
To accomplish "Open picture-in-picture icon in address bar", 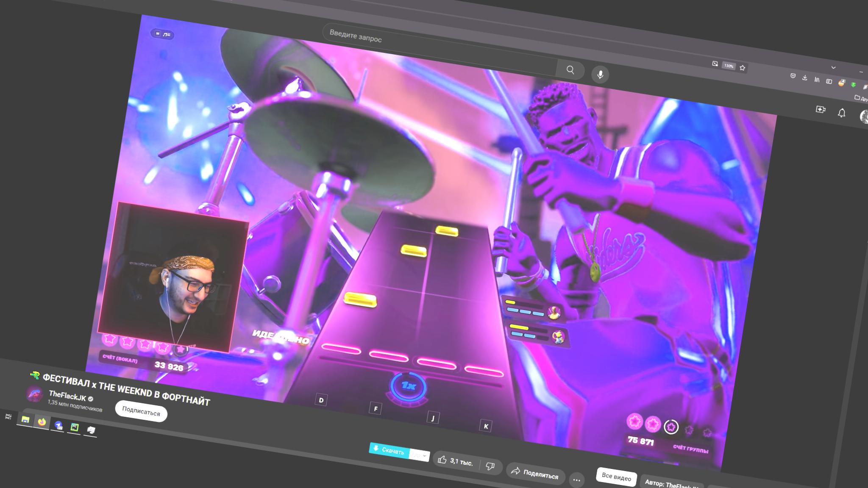I will pyautogui.click(x=715, y=64).
